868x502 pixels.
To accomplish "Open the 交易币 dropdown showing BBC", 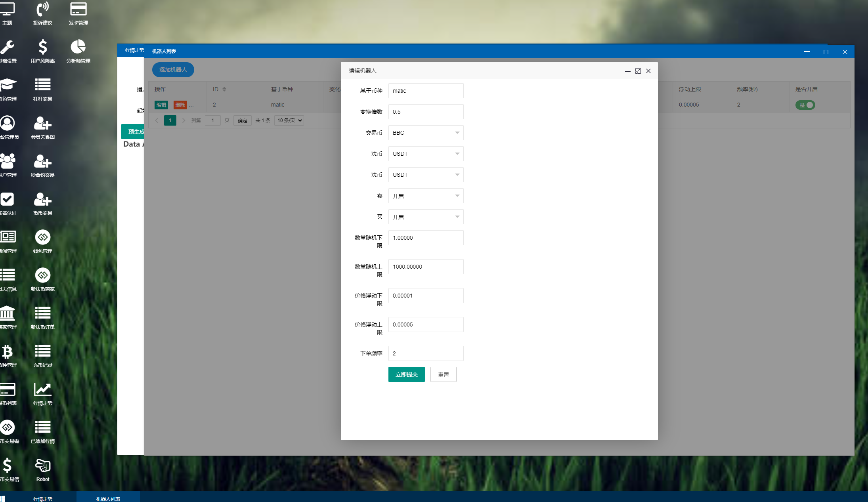I will point(426,133).
